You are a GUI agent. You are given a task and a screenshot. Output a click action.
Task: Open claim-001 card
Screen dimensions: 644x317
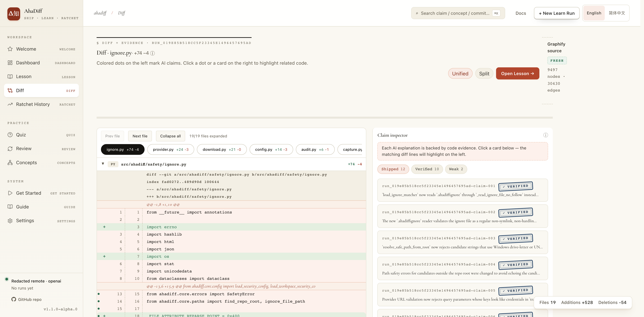(x=462, y=190)
